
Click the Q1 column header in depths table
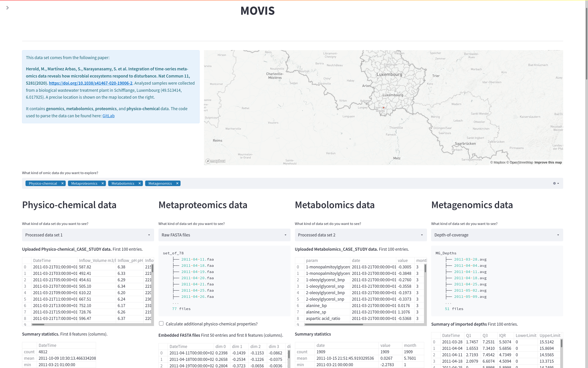[472, 335]
